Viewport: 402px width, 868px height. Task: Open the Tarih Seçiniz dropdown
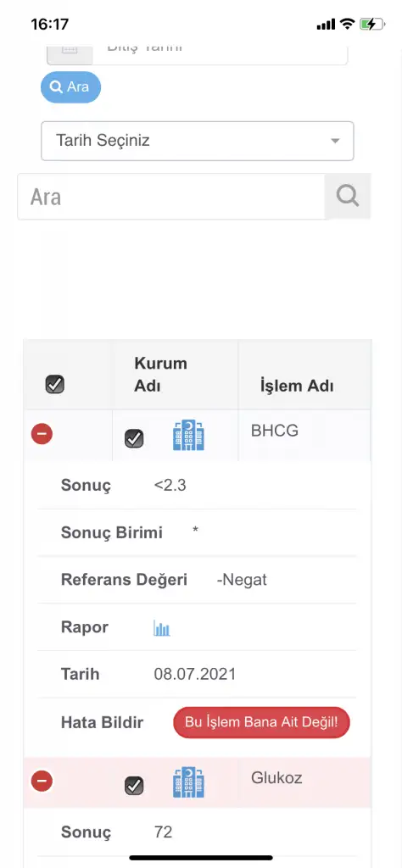[197, 141]
